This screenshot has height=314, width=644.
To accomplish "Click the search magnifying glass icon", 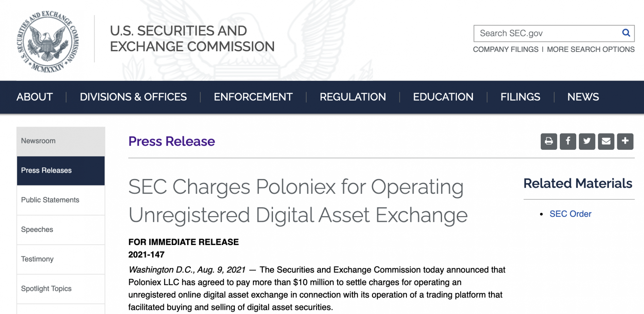I will [x=626, y=33].
